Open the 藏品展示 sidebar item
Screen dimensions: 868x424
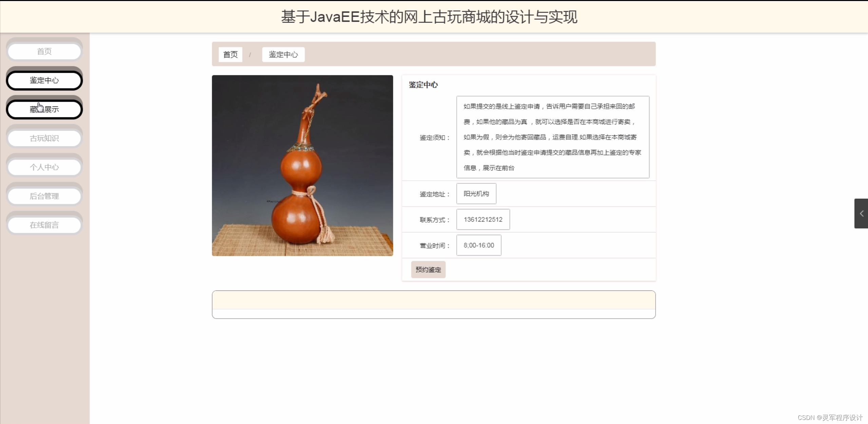44,109
